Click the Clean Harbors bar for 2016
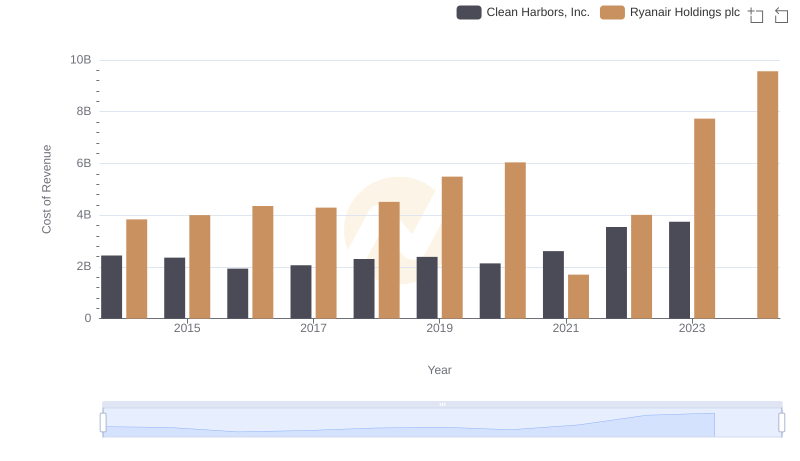 point(238,293)
